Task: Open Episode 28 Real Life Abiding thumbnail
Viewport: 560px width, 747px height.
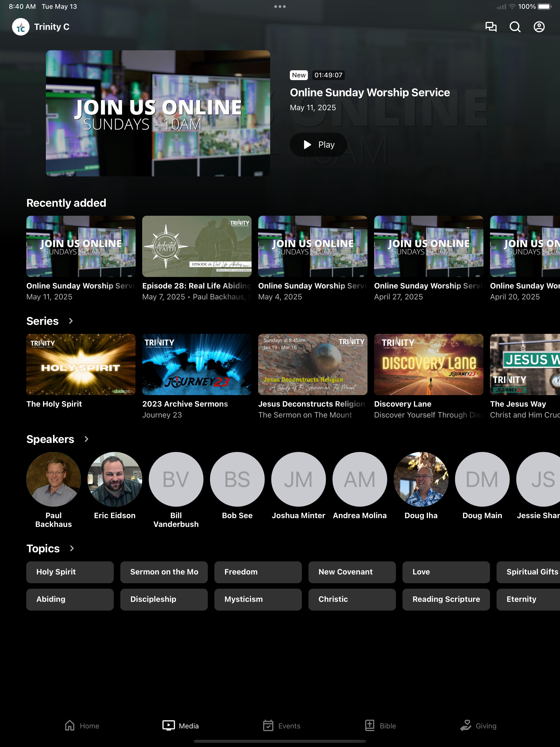Action: (197, 246)
